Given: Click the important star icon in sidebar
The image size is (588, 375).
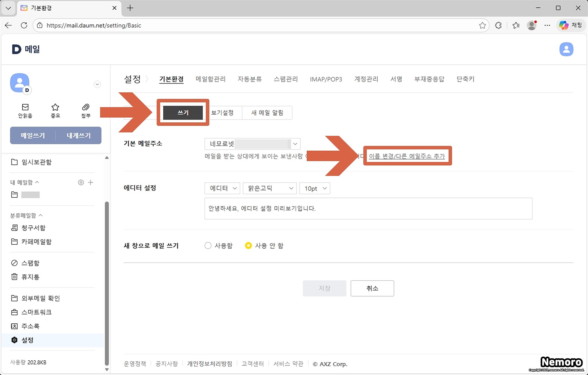Looking at the screenshot, I should pyautogui.click(x=55, y=107).
